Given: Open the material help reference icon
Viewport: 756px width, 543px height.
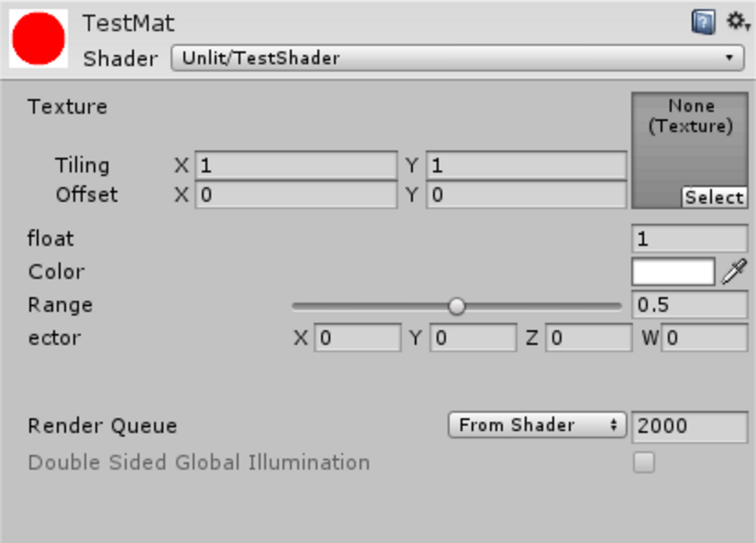Looking at the screenshot, I should pos(703,23).
